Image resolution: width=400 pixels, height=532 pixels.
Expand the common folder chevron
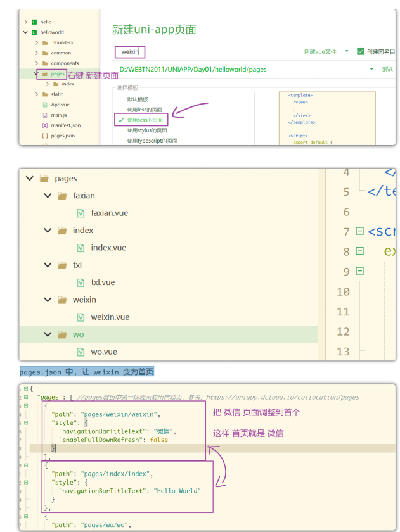coord(36,53)
